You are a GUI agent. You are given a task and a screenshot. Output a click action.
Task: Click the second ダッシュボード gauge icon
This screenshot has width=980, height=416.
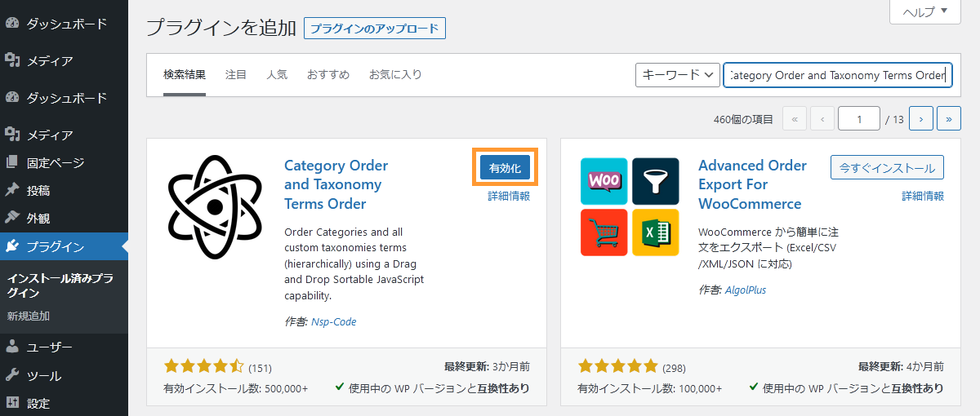12,98
